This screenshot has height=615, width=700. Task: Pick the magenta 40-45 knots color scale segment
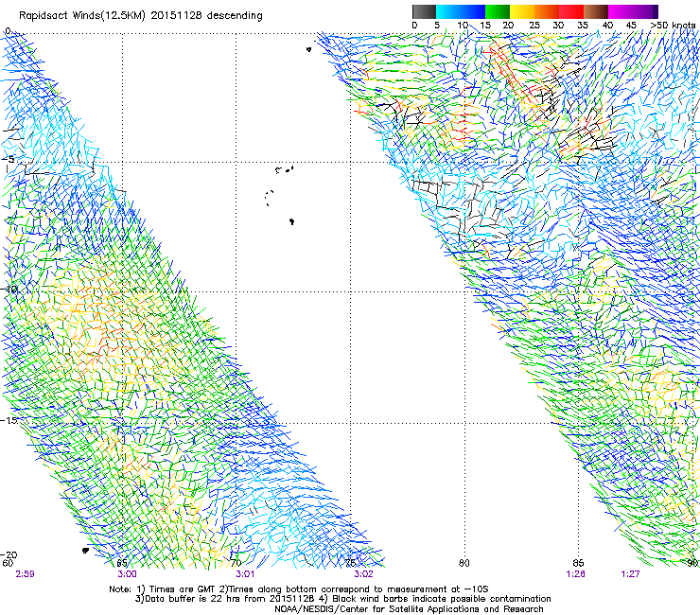(621, 11)
